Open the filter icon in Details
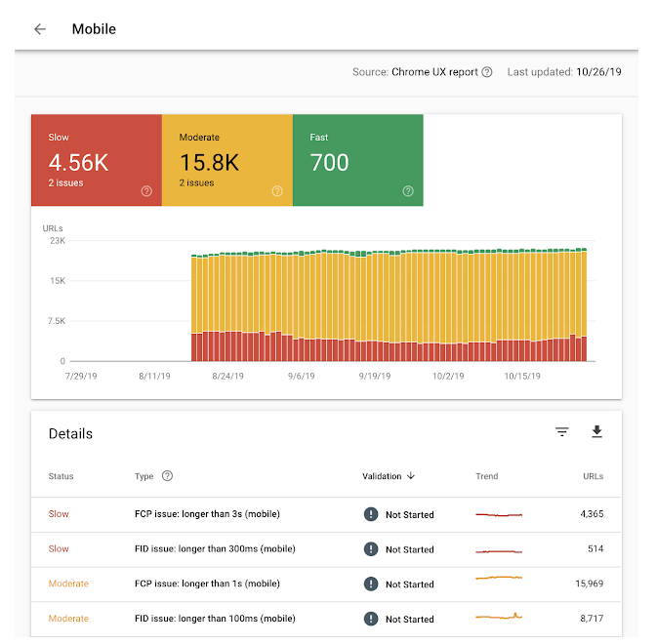Image resolution: width=656 pixels, height=644 pixels. click(562, 432)
